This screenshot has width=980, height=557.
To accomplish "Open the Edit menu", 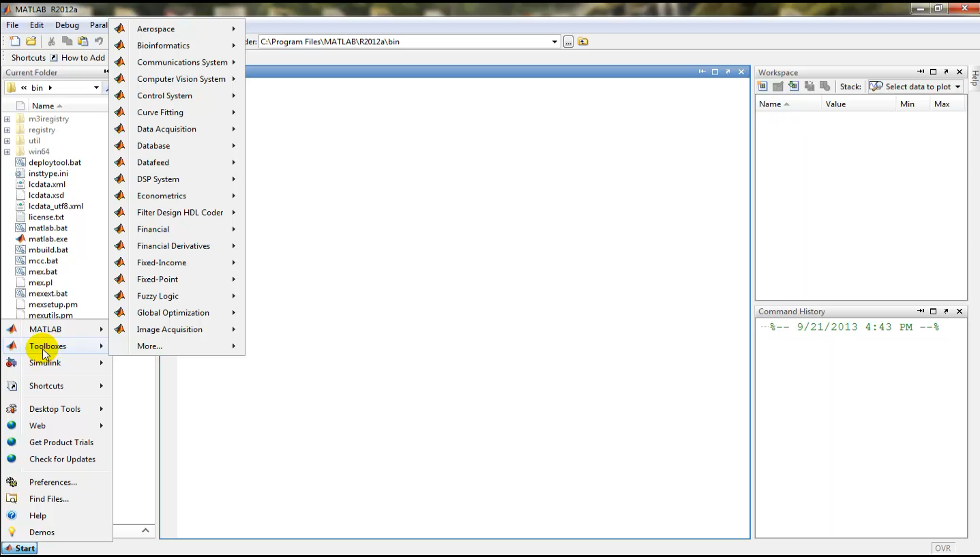I will click(37, 25).
